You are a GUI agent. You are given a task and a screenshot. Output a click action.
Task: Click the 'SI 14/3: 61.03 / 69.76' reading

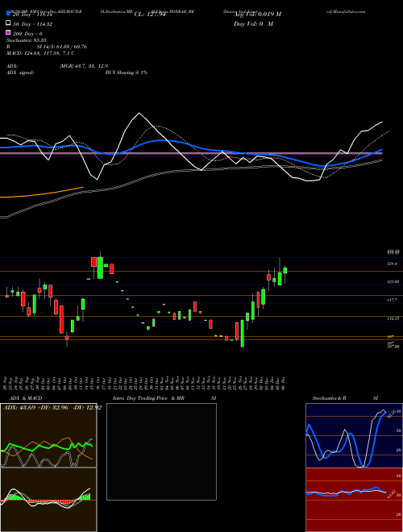point(62,47)
